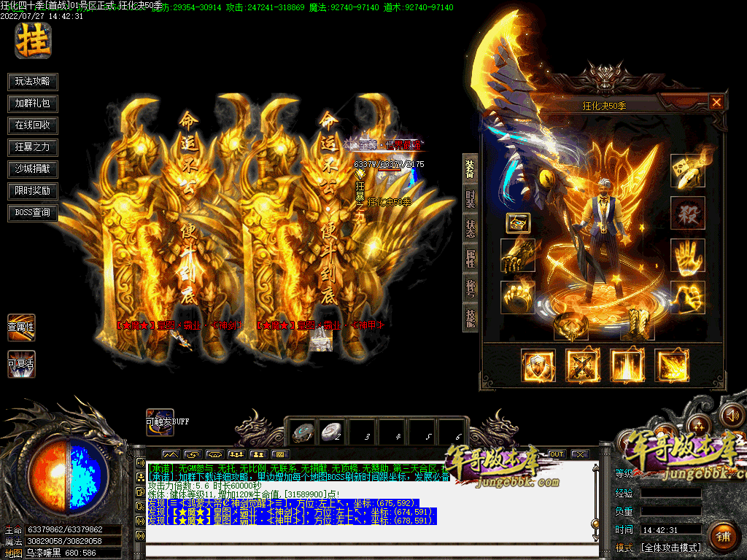Toggle the fourth chat channel filter icon
The width and height of the screenshot is (747, 560).
pyautogui.click(x=140, y=506)
